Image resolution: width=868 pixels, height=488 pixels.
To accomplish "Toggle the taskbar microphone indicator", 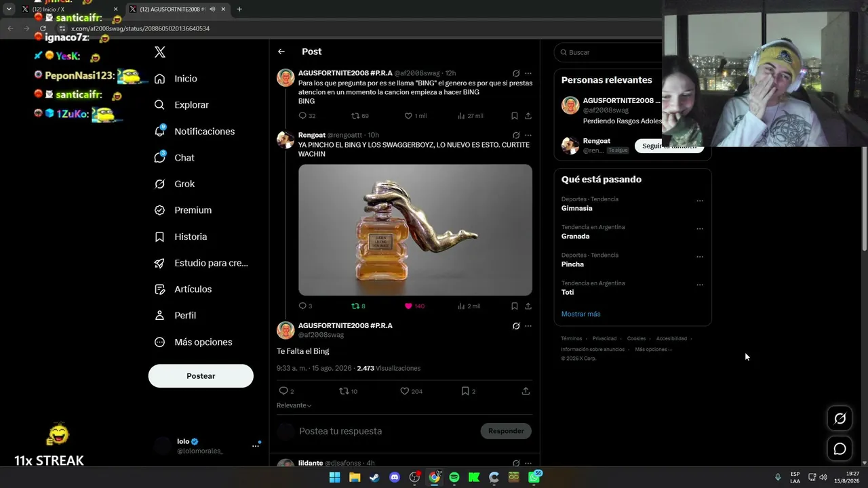I will 778,477.
